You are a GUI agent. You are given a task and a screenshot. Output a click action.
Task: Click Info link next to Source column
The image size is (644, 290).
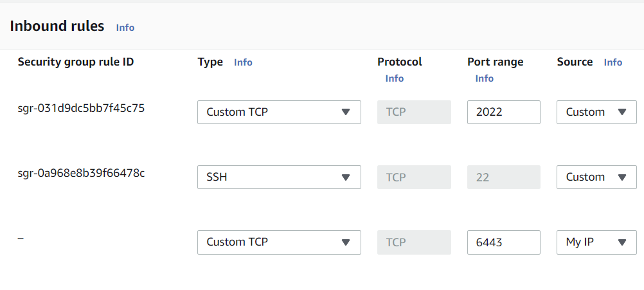[613, 62]
